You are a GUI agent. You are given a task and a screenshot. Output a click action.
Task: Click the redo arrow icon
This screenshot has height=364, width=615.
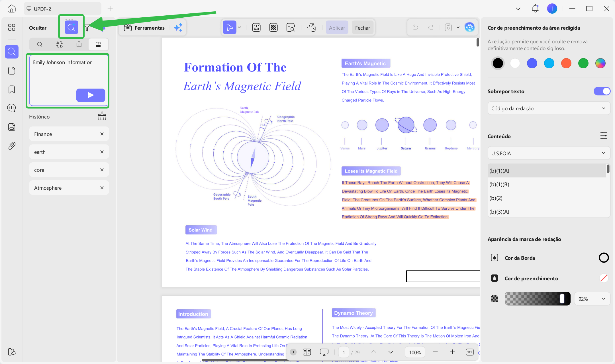(x=431, y=27)
